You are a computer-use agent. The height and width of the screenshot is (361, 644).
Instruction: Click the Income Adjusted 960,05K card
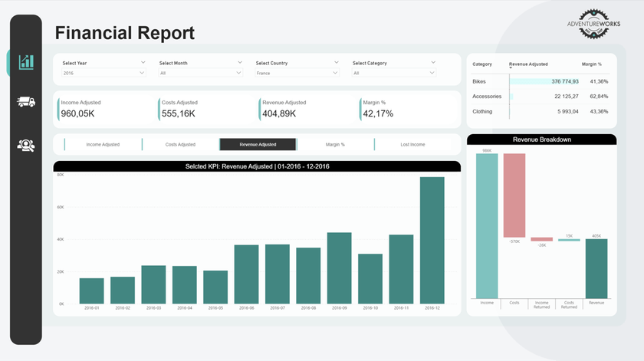point(105,110)
